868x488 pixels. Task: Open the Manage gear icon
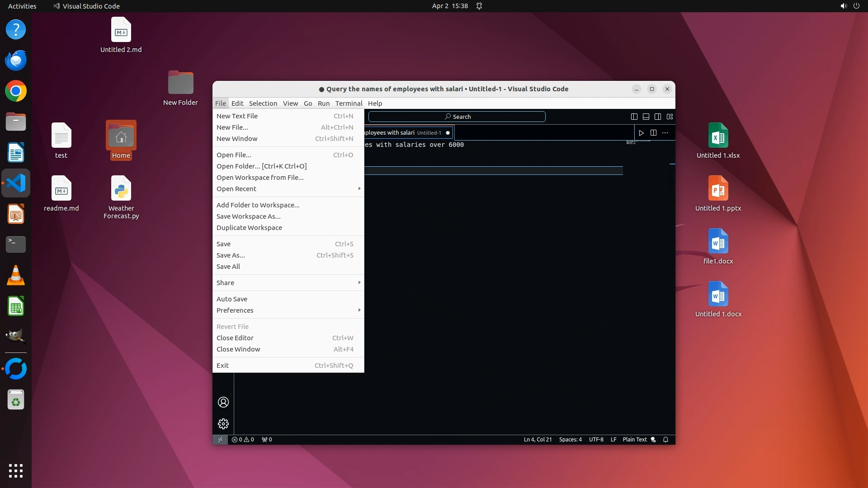point(223,424)
